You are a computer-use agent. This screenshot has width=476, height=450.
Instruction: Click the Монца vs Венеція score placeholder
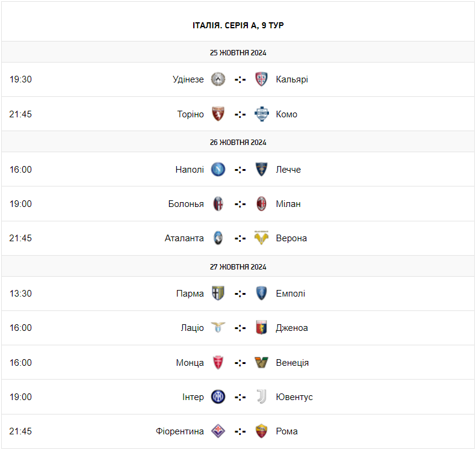(240, 363)
